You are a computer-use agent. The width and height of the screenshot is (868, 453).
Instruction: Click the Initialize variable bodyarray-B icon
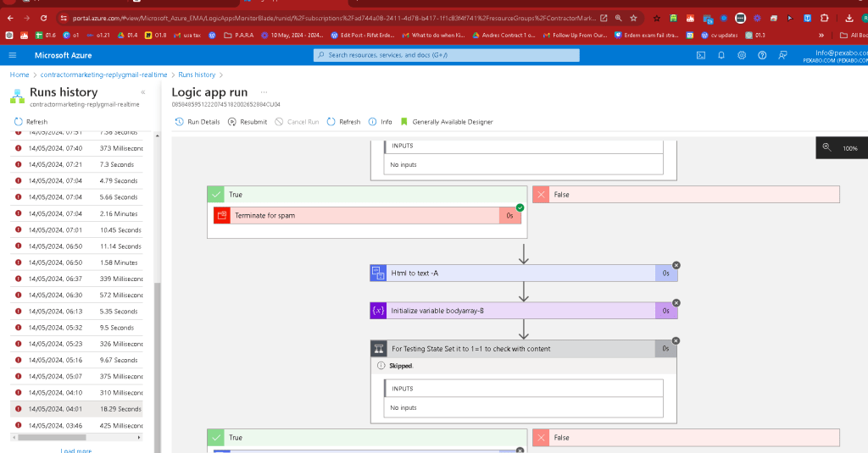pos(378,311)
